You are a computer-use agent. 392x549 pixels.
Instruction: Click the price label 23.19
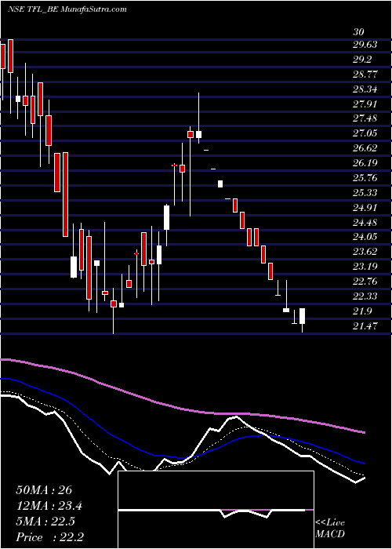click(365, 267)
